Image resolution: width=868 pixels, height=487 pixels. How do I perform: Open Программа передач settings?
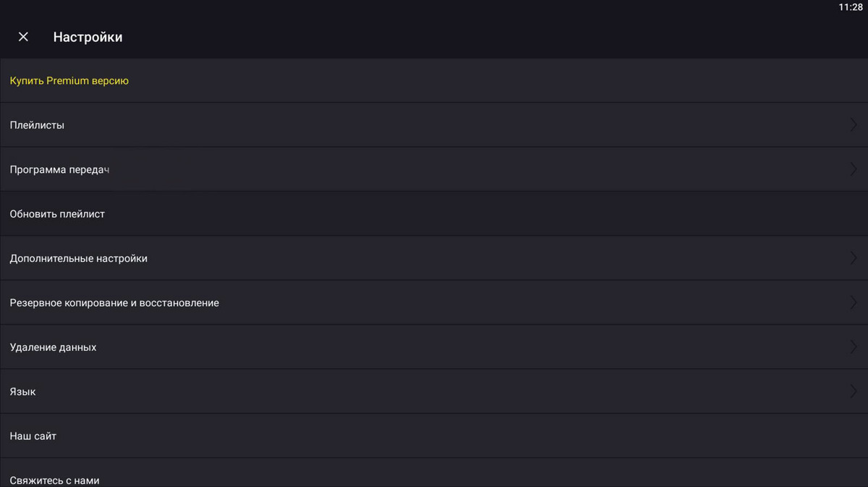click(59, 169)
